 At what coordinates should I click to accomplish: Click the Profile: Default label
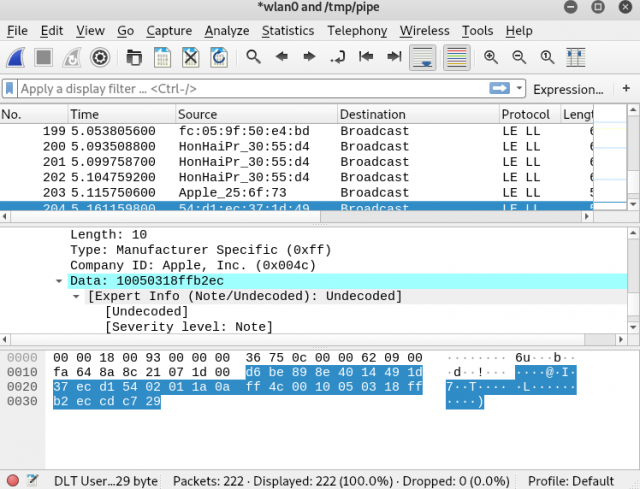[570, 480]
